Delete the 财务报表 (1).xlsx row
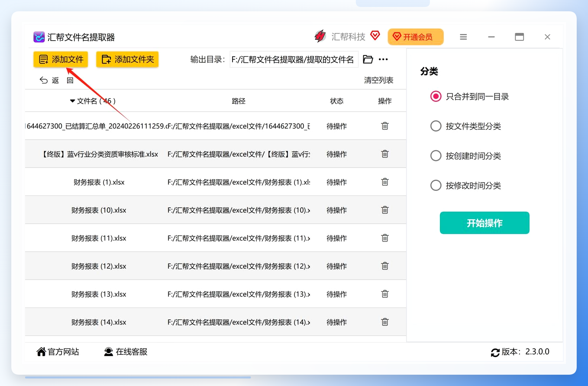This screenshot has height=386, width=588. [x=384, y=182]
